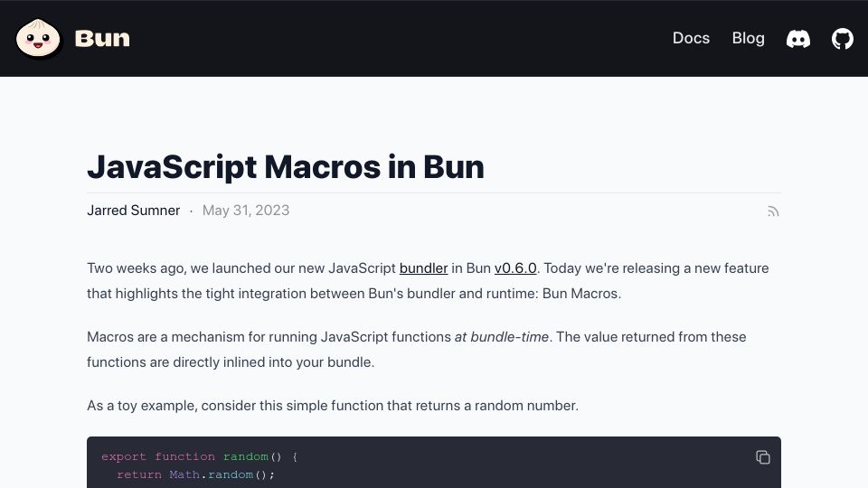The width and height of the screenshot is (868, 488).
Task: Open the RSS feed icon
Action: tap(773, 211)
